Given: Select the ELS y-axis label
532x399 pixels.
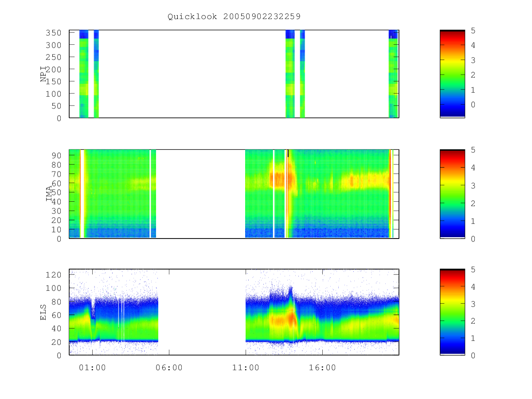Looking at the screenshot, I should click(44, 312).
